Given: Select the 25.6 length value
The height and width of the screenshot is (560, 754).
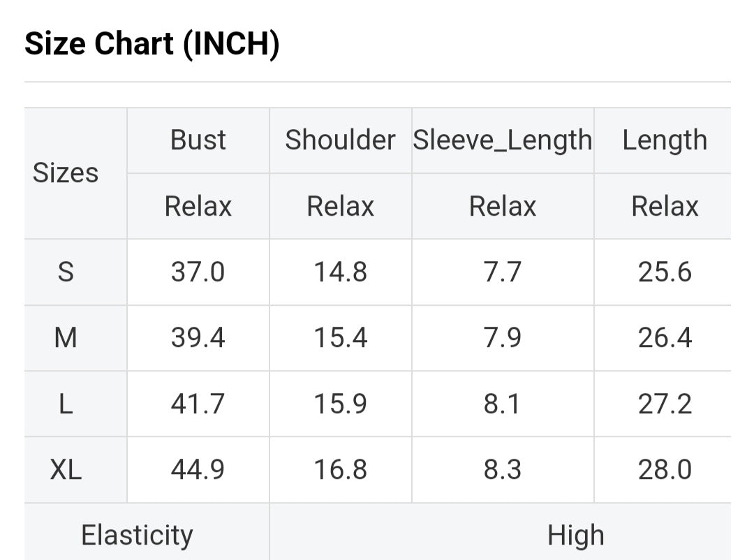Looking at the screenshot, I should [x=665, y=272].
